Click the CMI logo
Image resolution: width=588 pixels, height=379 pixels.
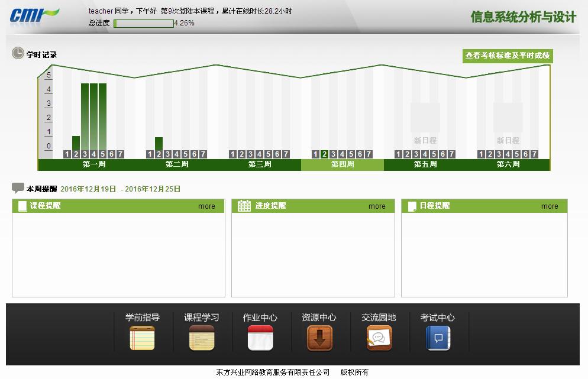34,15
